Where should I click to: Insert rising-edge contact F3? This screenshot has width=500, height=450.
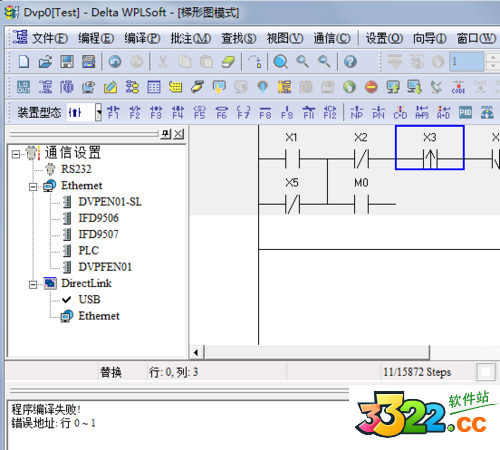pos(156,112)
